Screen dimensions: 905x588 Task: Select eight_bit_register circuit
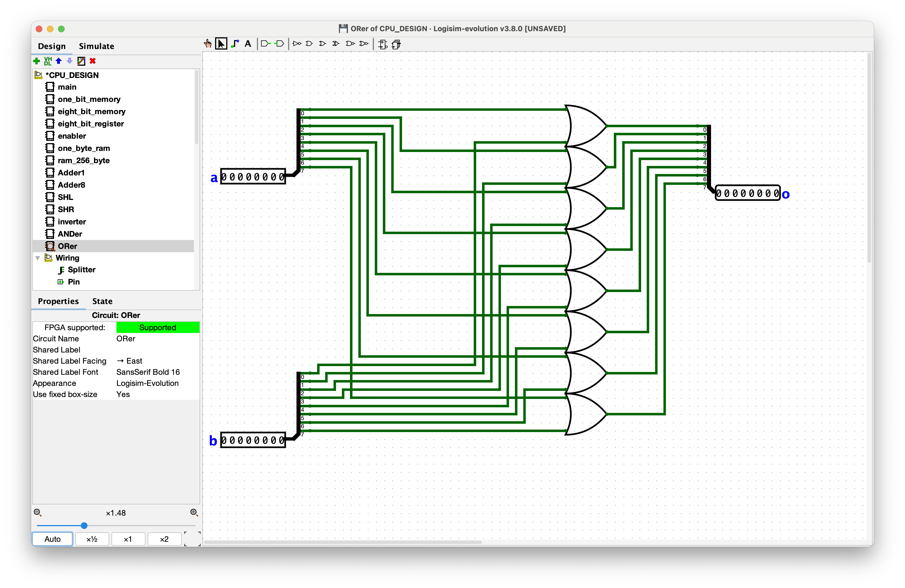click(91, 123)
